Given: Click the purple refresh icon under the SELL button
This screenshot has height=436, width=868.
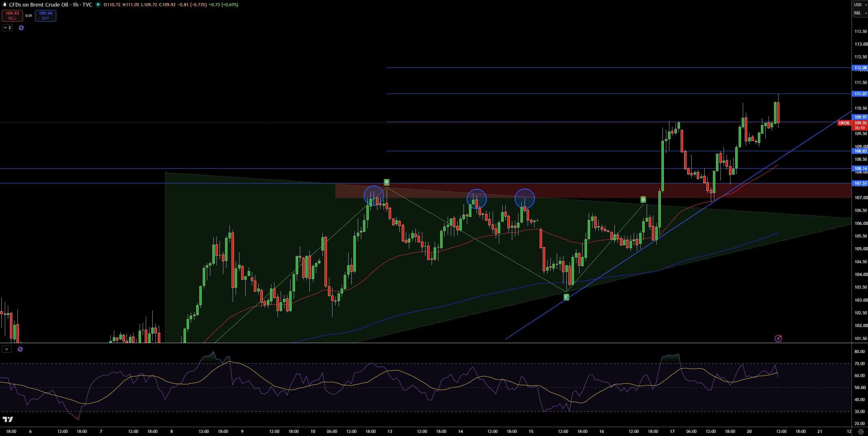Looking at the screenshot, I should point(21,28).
